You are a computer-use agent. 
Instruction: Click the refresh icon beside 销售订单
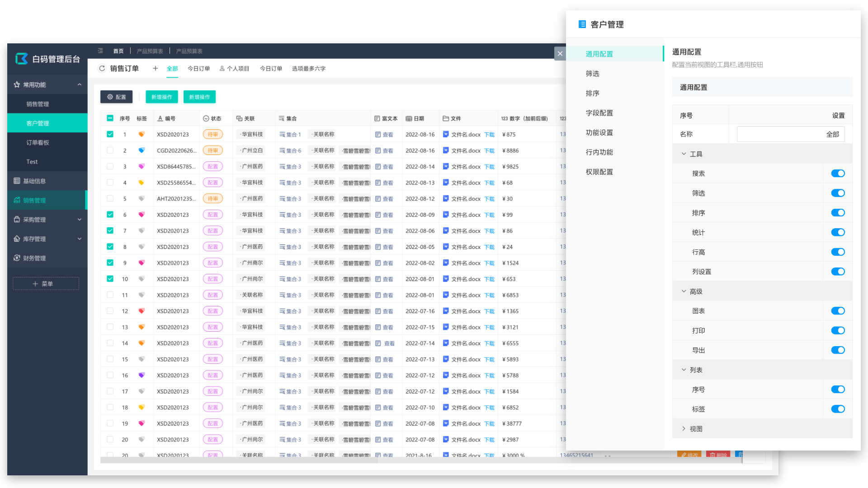click(102, 68)
